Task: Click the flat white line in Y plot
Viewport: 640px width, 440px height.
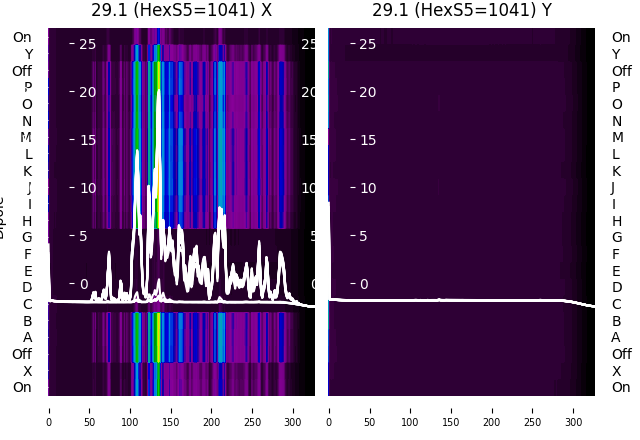Action: coord(460,300)
